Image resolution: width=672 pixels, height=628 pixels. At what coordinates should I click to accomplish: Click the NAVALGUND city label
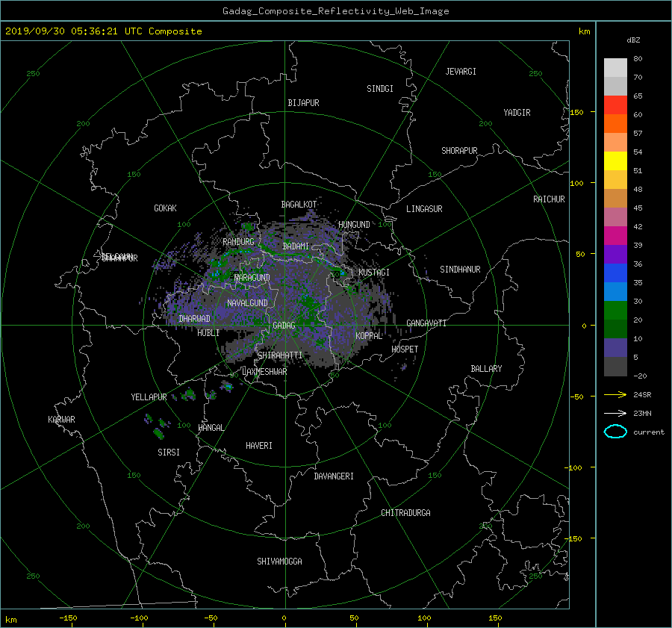coord(247,303)
